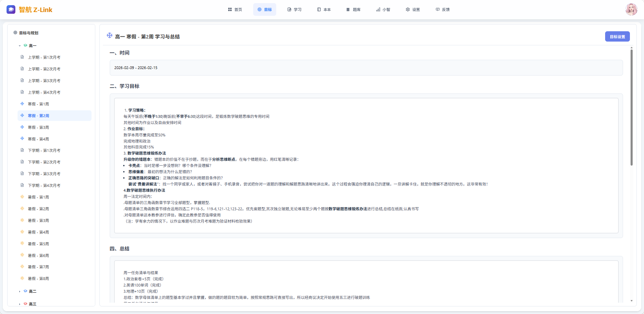
Task: Select 上学期 - 第1次月考
Action: tap(54, 57)
